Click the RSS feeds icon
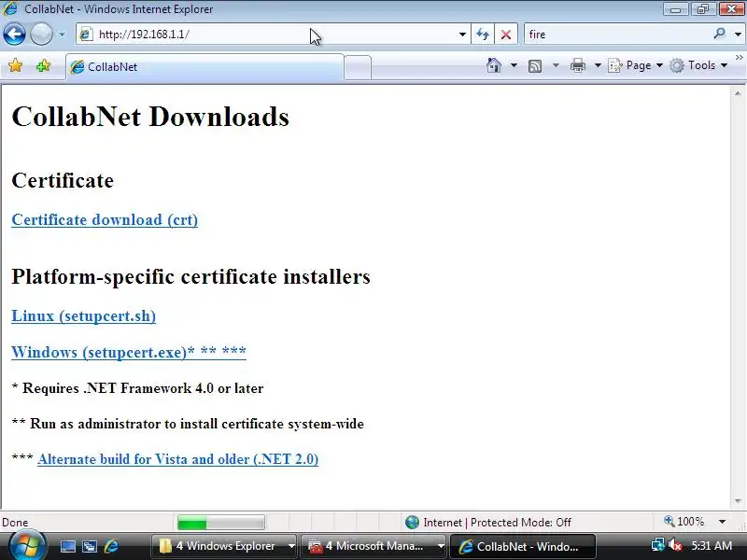 pyautogui.click(x=535, y=65)
